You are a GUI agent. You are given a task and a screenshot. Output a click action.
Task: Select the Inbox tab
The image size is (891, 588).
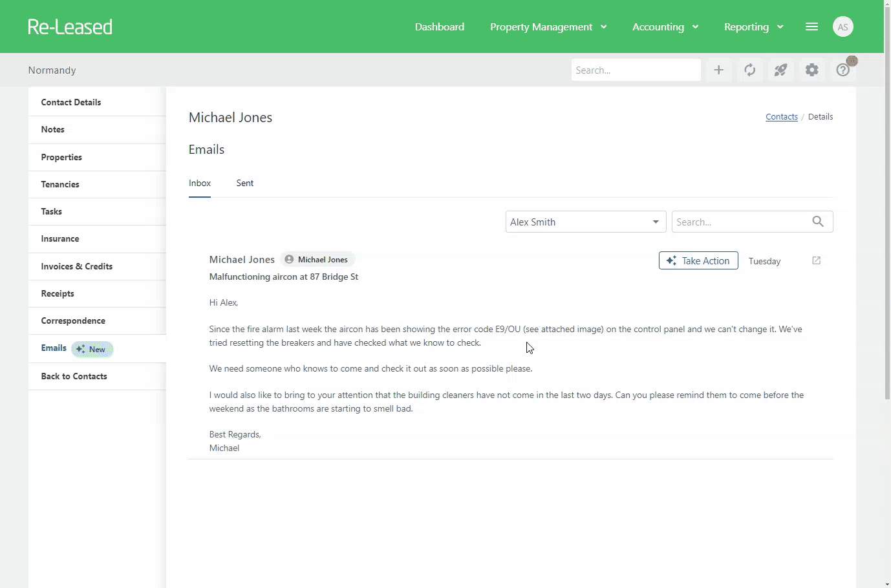click(x=200, y=183)
